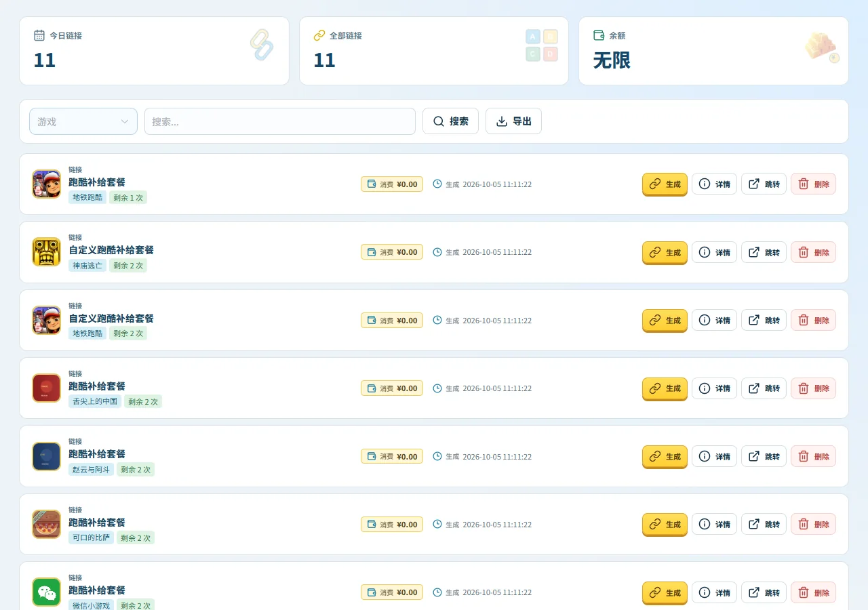Open 详情 for the 剩余 1 次 row
Screen dimensions: 868x610
tap(714, 184)
